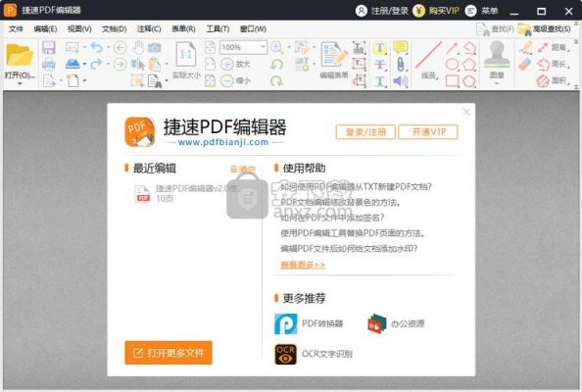Close the welcome dialog with X
This screenshot has width=582, height=392.
466,112
